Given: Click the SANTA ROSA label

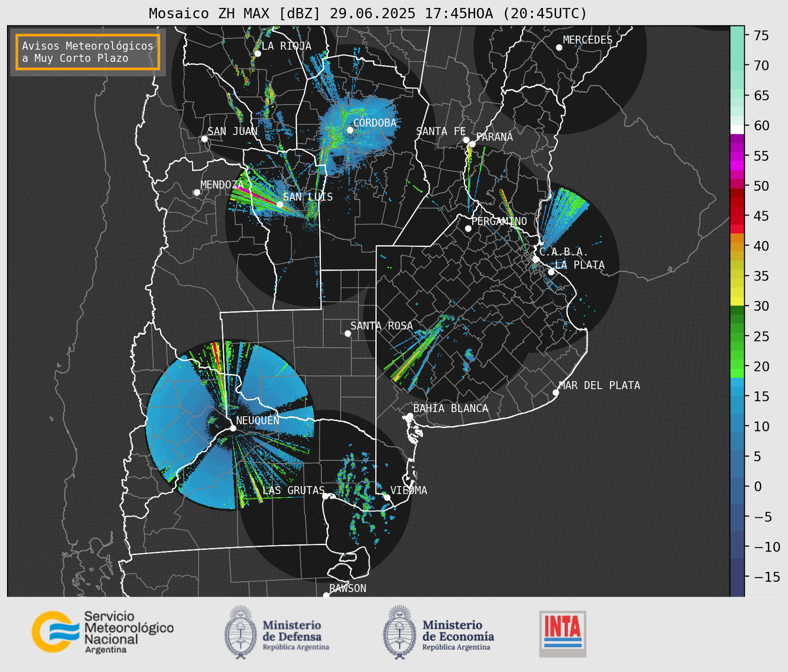Looking at the screenshot, I should [x=382, y=326].
